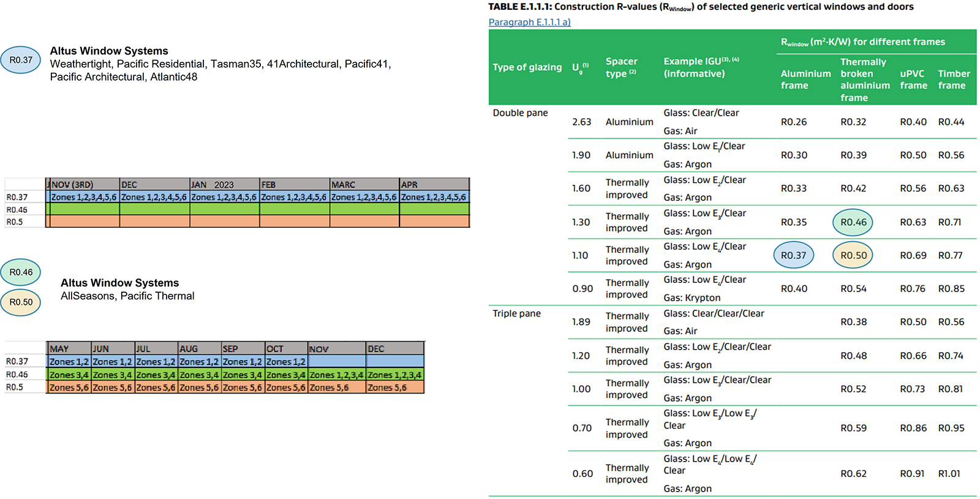Click the Altus Window Systems heading above AllSeasons
The width and height of the screenshot is (980, 499).
[x=119, y=283]
